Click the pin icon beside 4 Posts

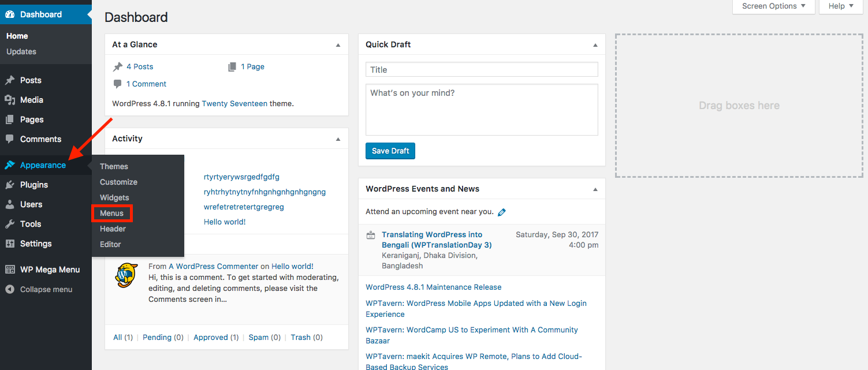[117, 67]
